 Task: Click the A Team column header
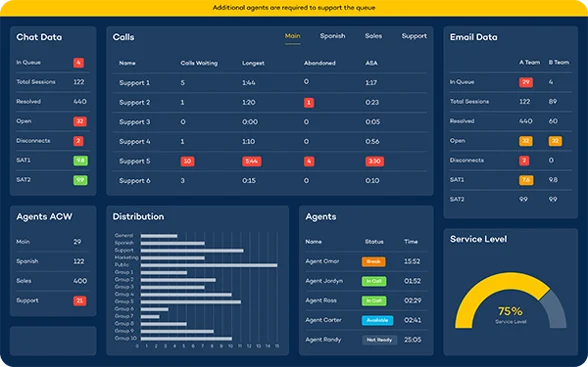pos(530,62)
